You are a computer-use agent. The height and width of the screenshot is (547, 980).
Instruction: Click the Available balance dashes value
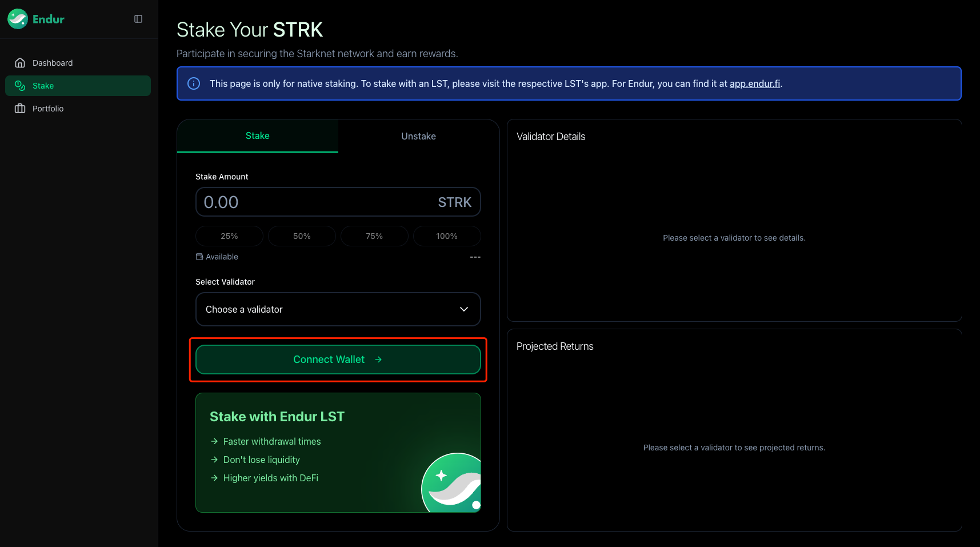[x=475, y=257]
